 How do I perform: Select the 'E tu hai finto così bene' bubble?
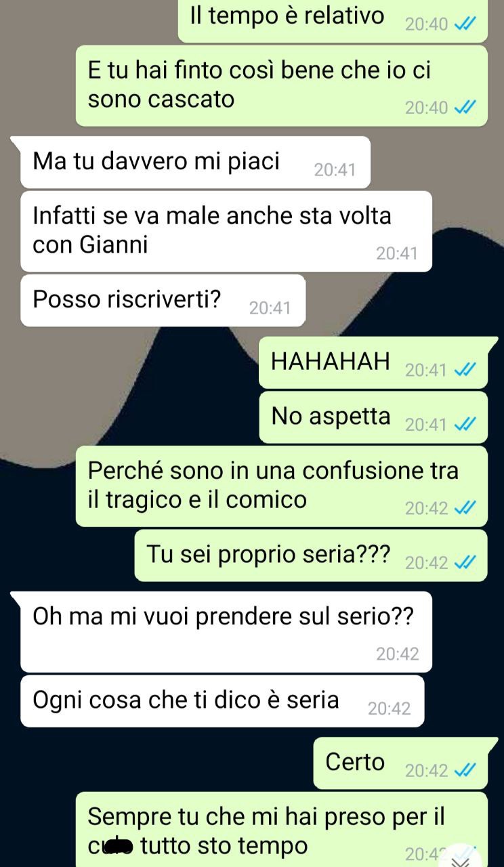pos(282,85)
